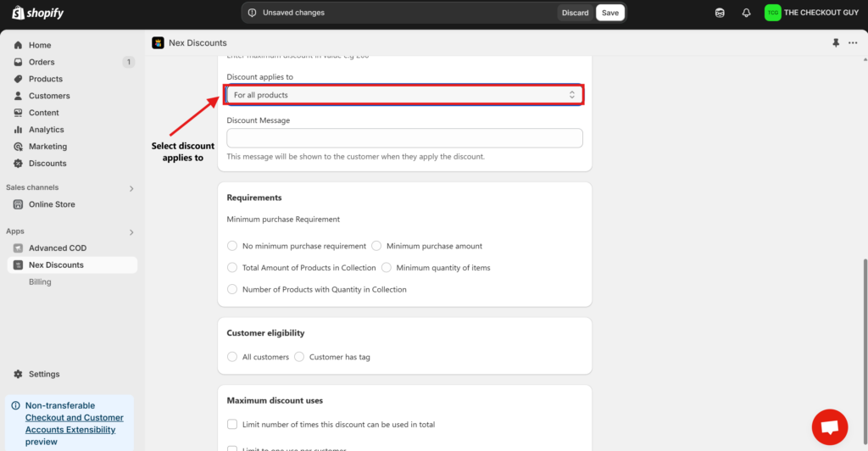Choose Customer has tag eligibility
The height and width of the screenshot is (451, 868).
click(x=299, y=357)
